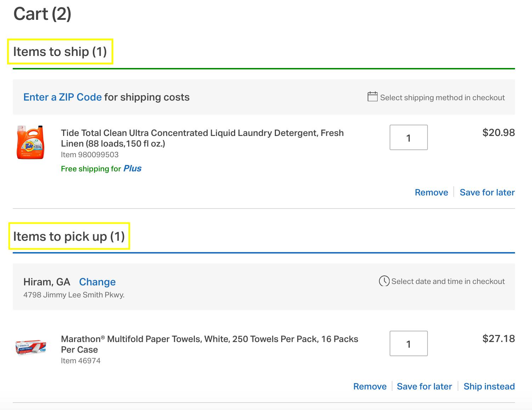The width and height of the screenshot is (532, 410).
Task: Change the Hiram, GA pickup location
Action: pyautogui.click(x=97, y=282)
